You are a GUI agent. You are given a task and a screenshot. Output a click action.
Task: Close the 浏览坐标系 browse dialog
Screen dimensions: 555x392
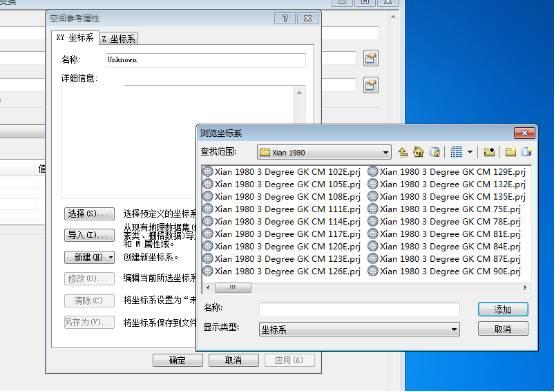[x=525, y=133]
